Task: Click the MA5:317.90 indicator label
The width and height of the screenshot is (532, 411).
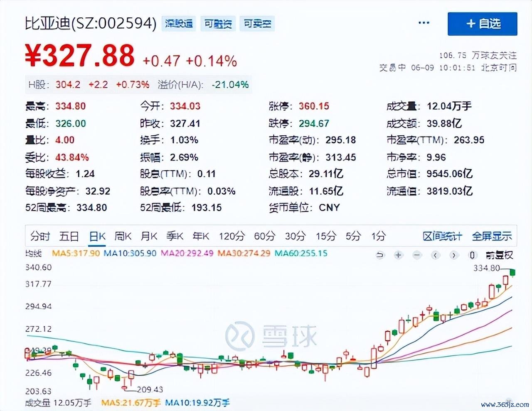Action: [x=76, y=253]
